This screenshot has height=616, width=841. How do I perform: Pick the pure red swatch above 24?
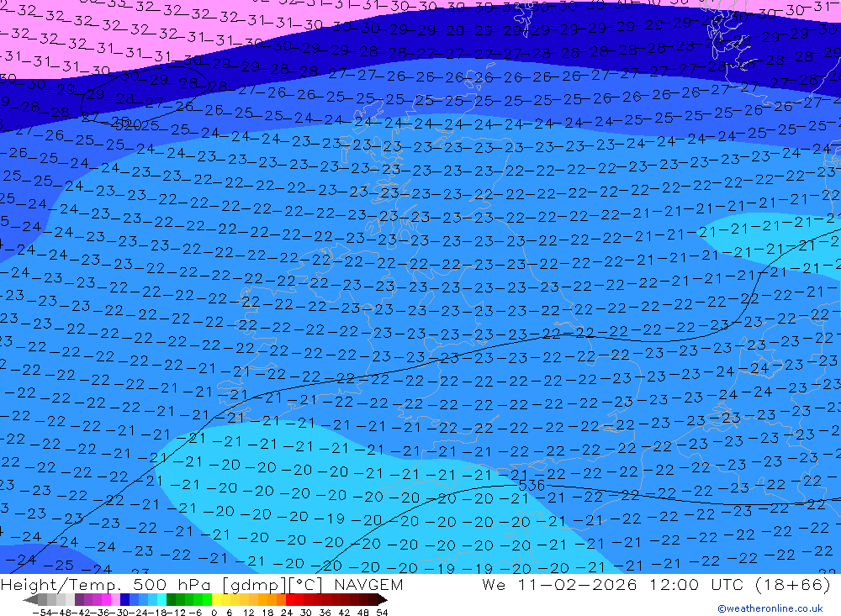[290, 599]
